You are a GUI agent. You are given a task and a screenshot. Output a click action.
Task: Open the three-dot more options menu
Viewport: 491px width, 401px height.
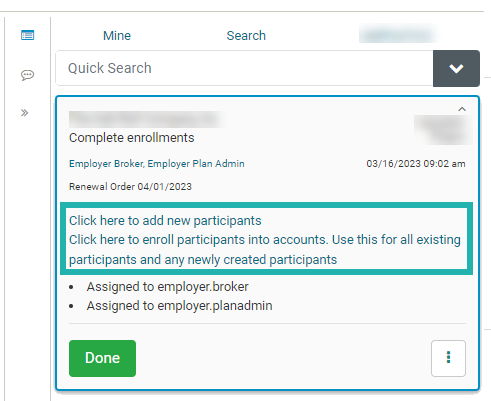(x=448, y=358)
